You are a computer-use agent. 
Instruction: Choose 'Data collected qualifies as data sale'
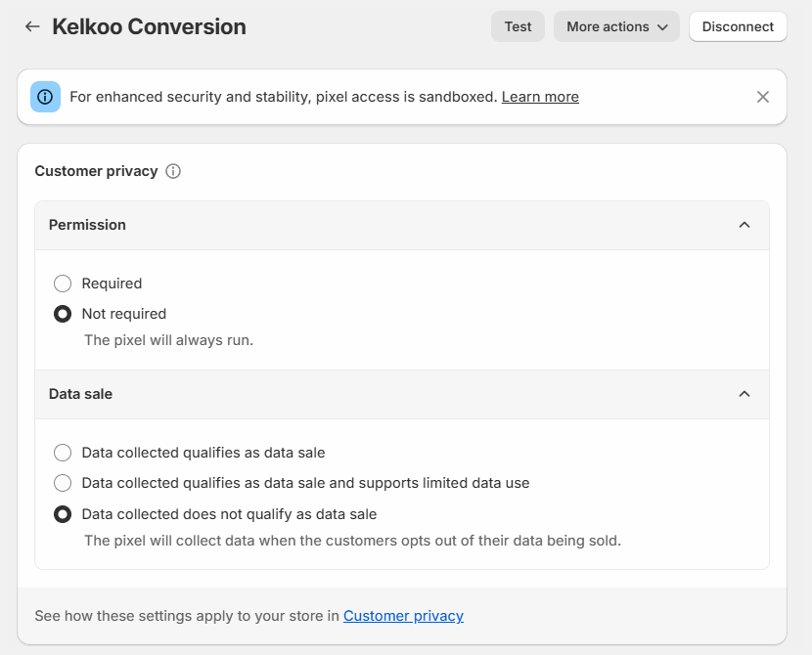(x=63, y=453)
